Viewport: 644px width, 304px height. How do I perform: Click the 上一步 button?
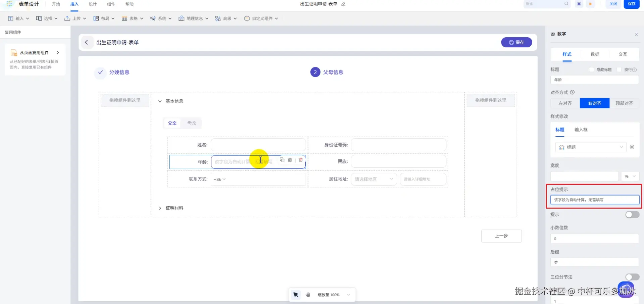(501, 236)
